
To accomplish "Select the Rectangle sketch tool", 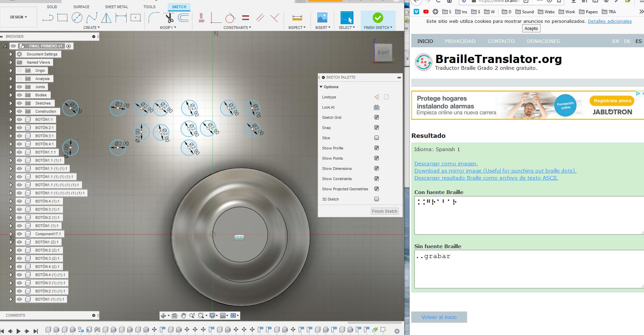I will [x=62, y=18].
